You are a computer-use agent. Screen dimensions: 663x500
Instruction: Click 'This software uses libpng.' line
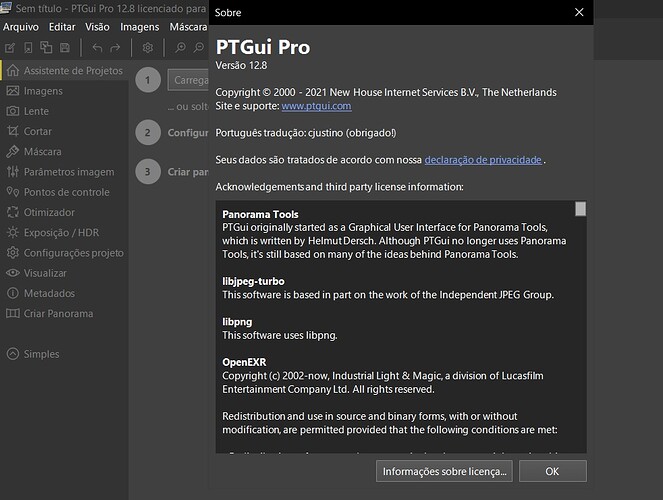tap(279, 336)
